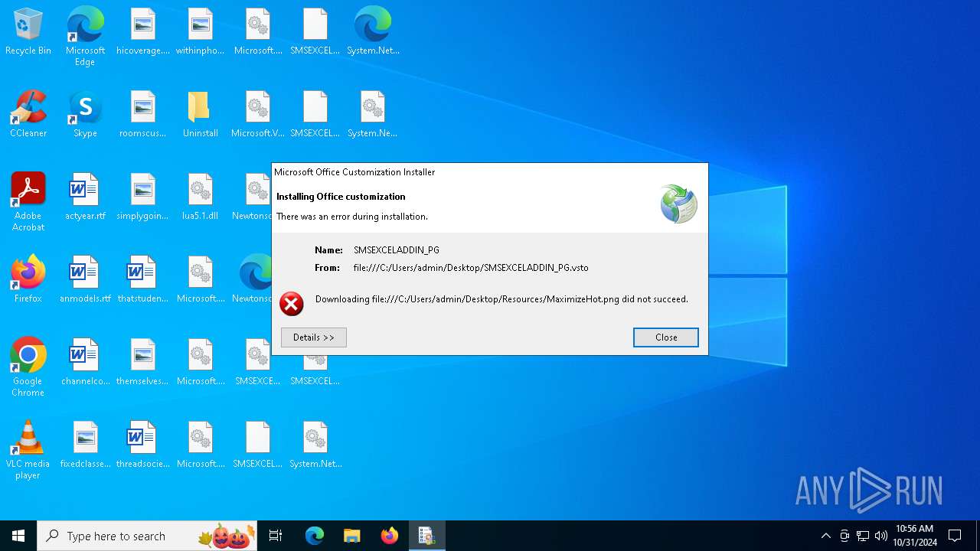
Task: Show hidden system tray icons
Action: click(x=825, y=536)
